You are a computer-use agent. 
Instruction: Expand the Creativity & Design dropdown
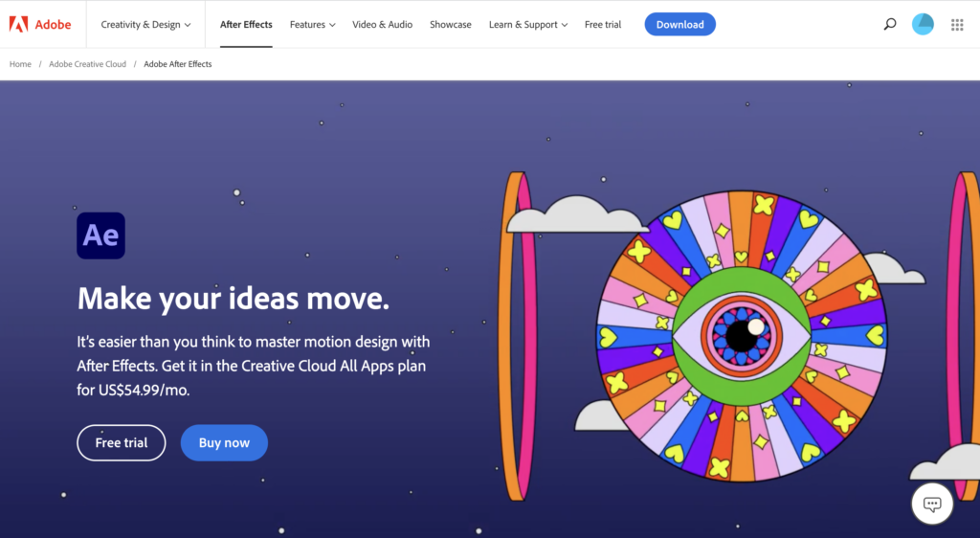(145, 24)
